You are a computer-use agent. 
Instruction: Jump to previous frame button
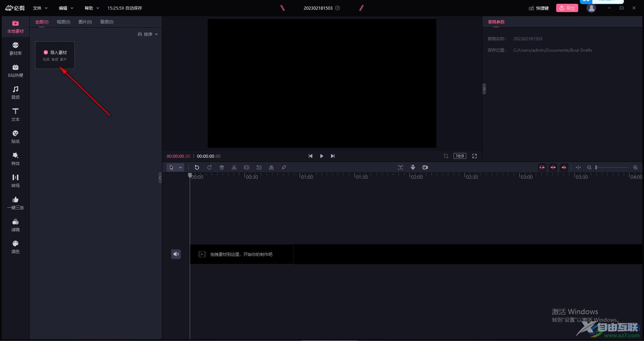coord(311,156)
